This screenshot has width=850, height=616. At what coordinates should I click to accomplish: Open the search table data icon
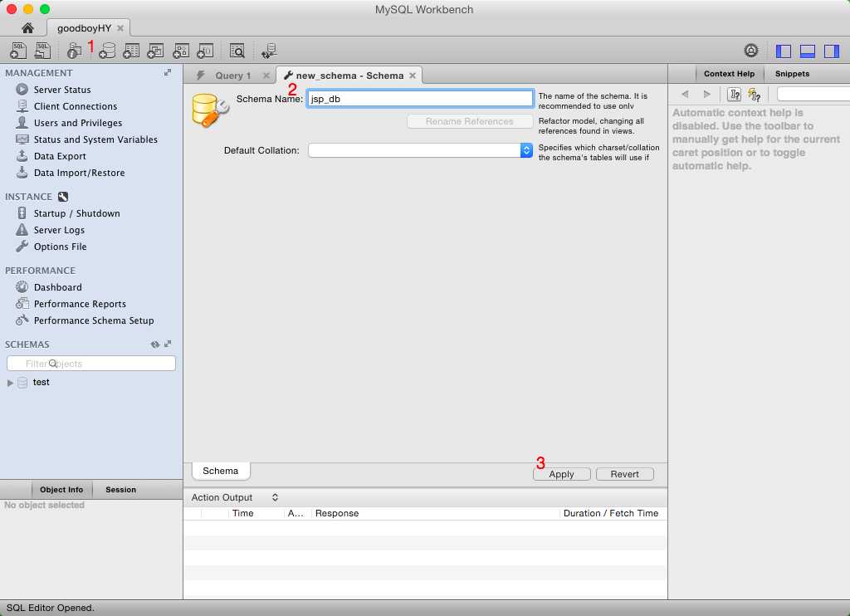point(237,51)
